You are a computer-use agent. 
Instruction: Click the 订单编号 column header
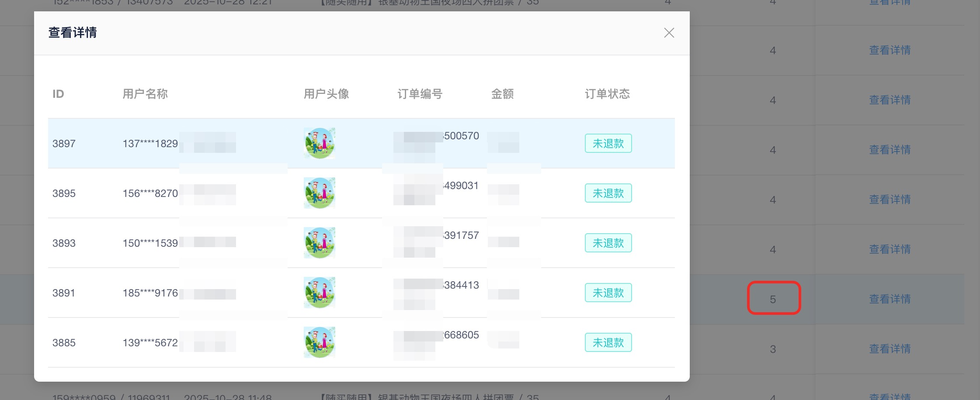pyautogui.click(x=420, y=94)
